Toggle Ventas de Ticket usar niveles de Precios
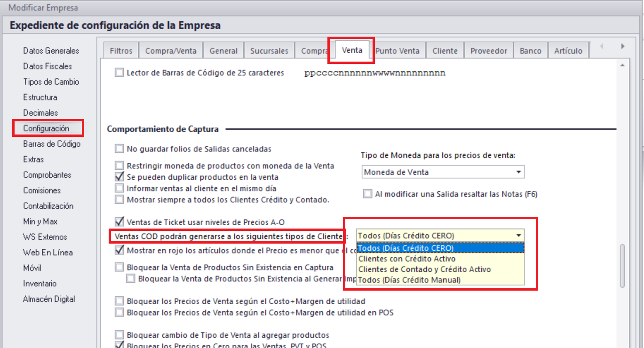 click(119, 221)
